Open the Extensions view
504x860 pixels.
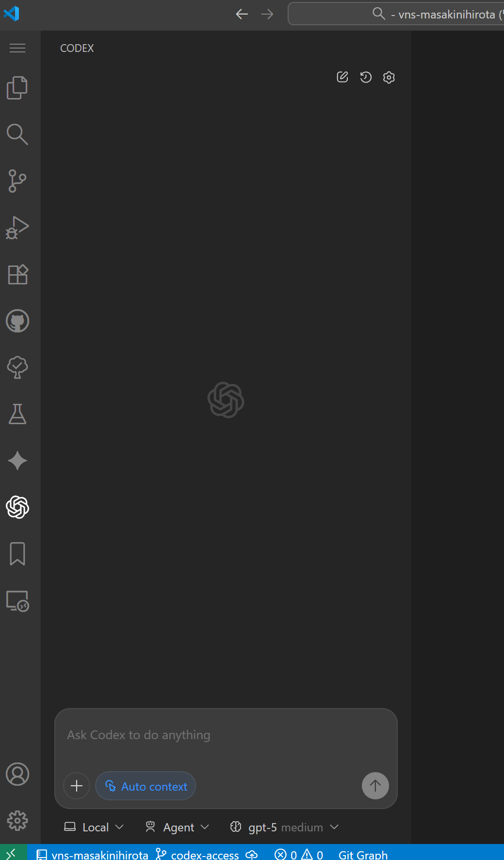tap(17, 274)
